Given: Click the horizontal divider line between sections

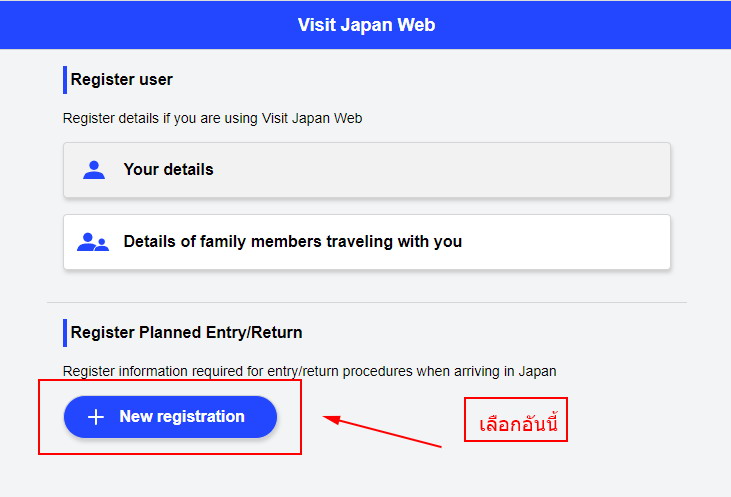Looking at the screenshot, I should 366,302.
